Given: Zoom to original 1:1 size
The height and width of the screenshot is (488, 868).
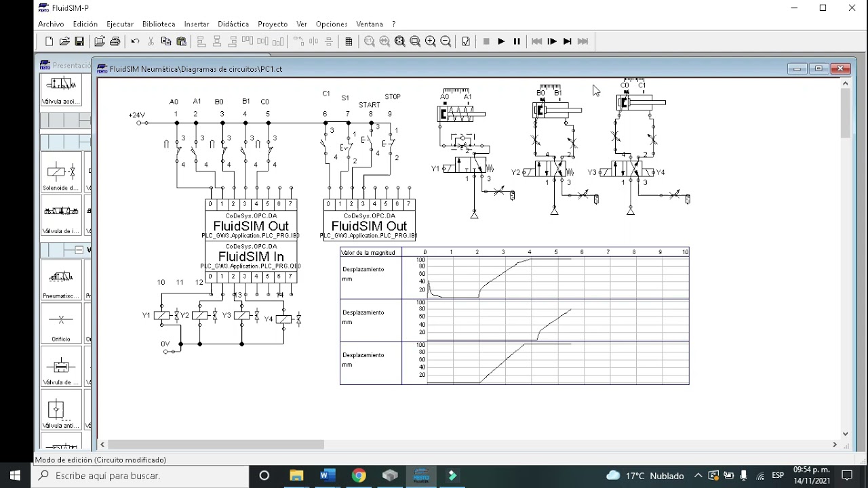Looking at the screenshot, I should pyautogui.click(x=370, y=41).
